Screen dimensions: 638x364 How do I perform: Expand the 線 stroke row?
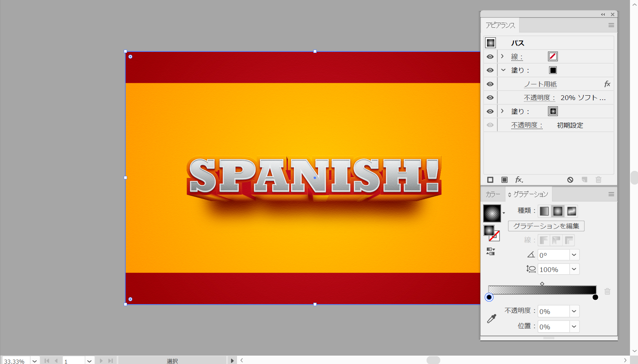pyautogui.click(x=503, y=56)
